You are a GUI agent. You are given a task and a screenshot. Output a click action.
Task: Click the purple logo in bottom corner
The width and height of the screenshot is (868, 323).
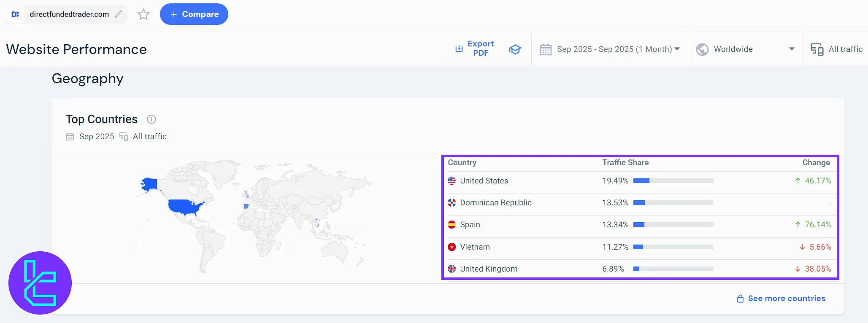tap(40, 283)
